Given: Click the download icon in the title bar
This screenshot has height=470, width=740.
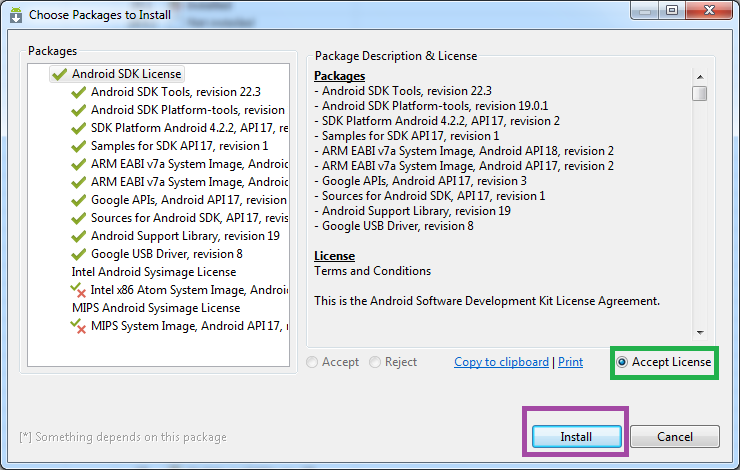Looking at the screenshot, I should [x=16, y=14].
